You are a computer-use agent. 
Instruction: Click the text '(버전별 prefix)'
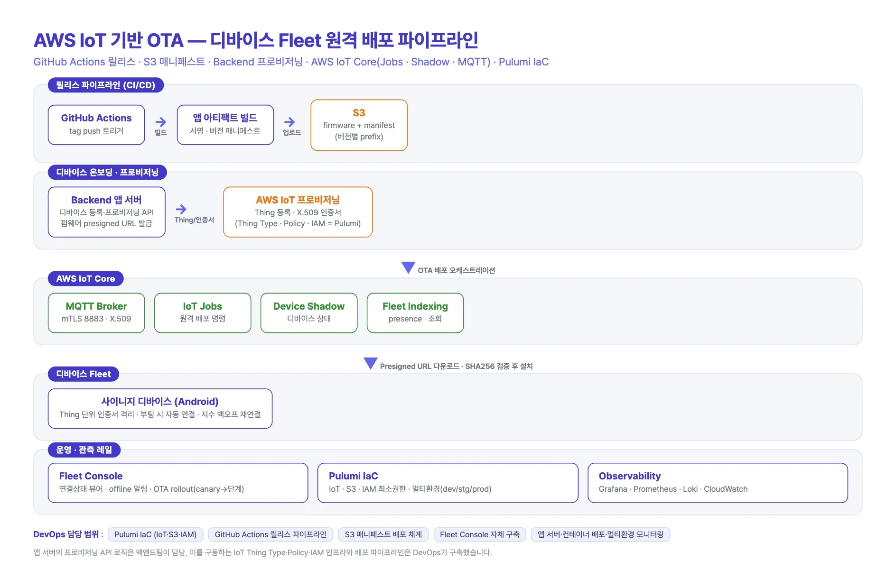tap(359, 137)
